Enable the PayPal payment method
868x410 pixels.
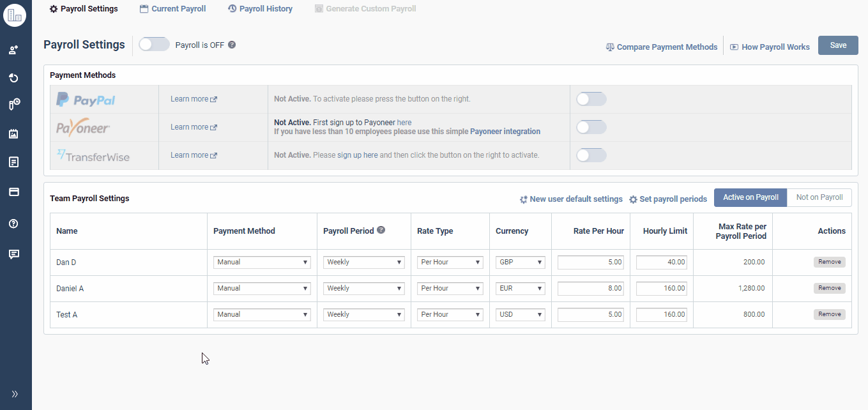coord(591,99)
